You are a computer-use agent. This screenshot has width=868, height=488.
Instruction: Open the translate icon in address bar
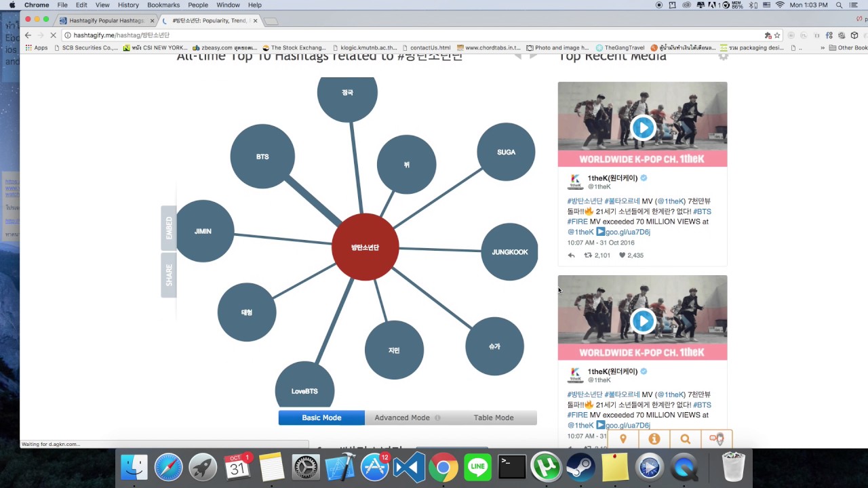click(x=768, y=35)
